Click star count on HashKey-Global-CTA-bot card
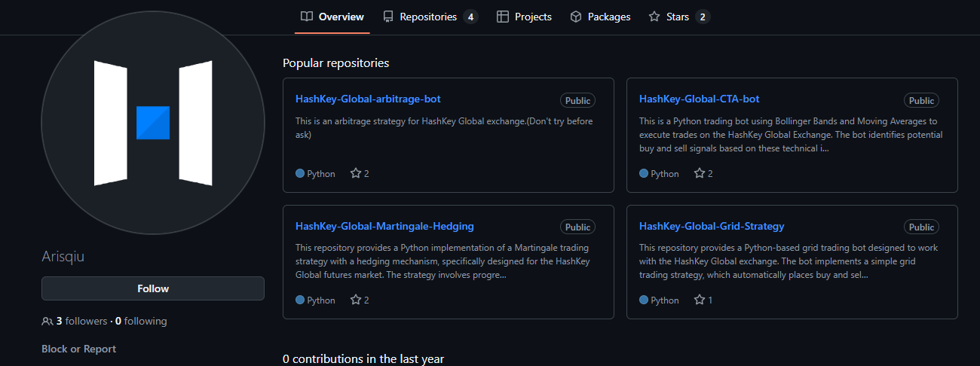The image size is (980, 366). point(703,173)
